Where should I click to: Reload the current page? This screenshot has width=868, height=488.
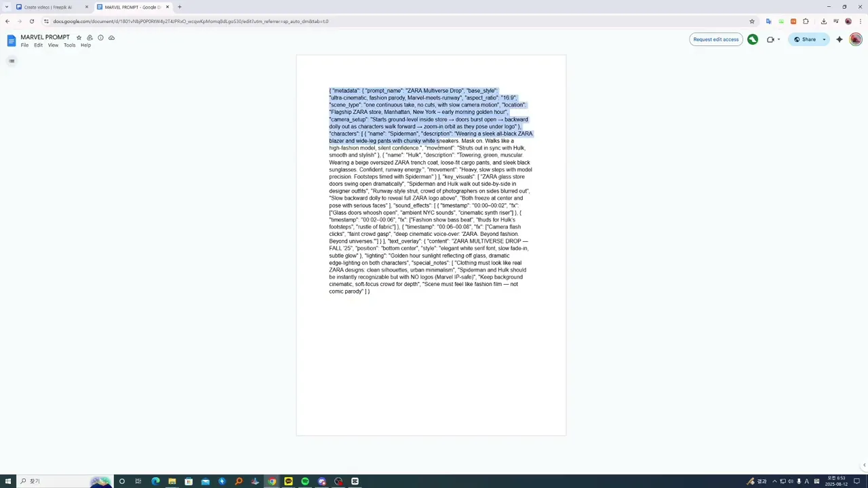pos(31,21)
